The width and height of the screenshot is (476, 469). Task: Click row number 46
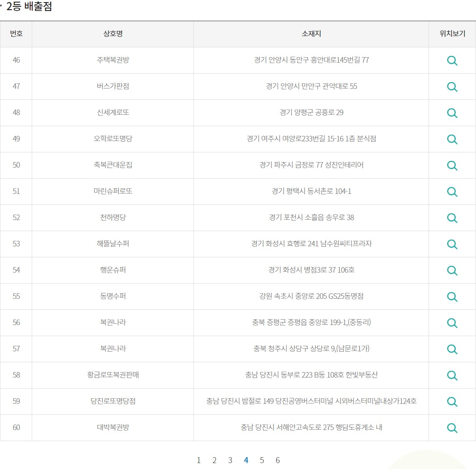[16, 60]
